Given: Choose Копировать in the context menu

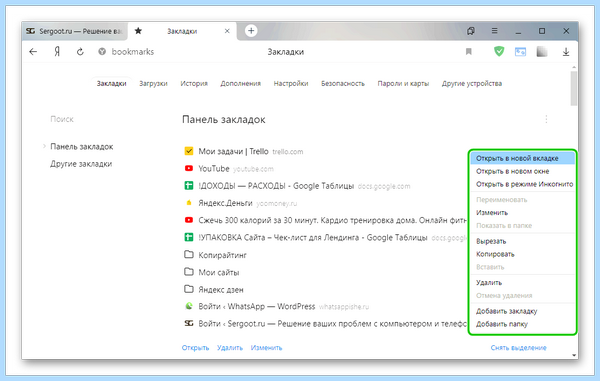Looking at the screenshot, I should click(522, 254).
